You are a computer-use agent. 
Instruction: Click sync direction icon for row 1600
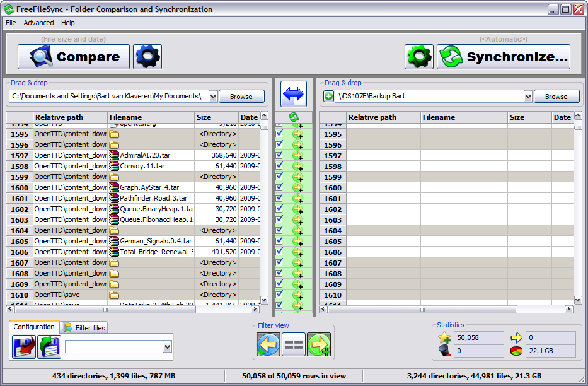point(297,187)
